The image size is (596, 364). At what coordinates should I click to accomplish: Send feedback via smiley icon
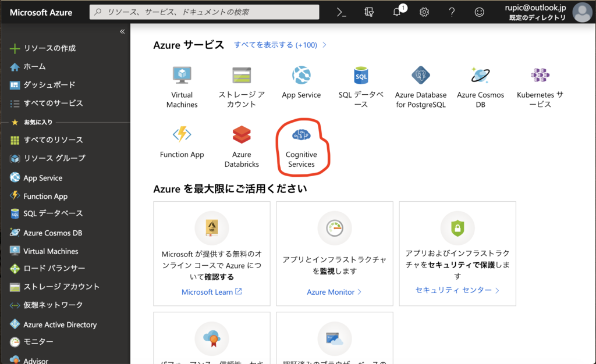pos(480,12)
